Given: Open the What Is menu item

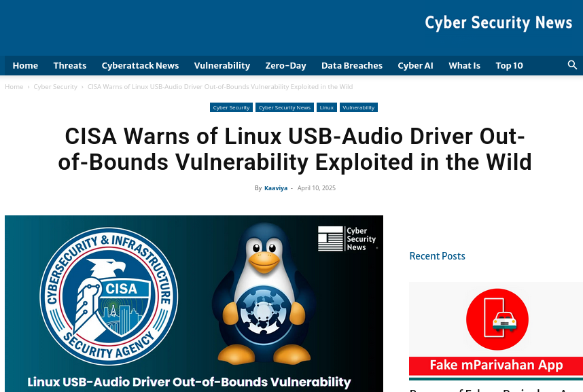Looking at the screenshot, I should 464,65.
